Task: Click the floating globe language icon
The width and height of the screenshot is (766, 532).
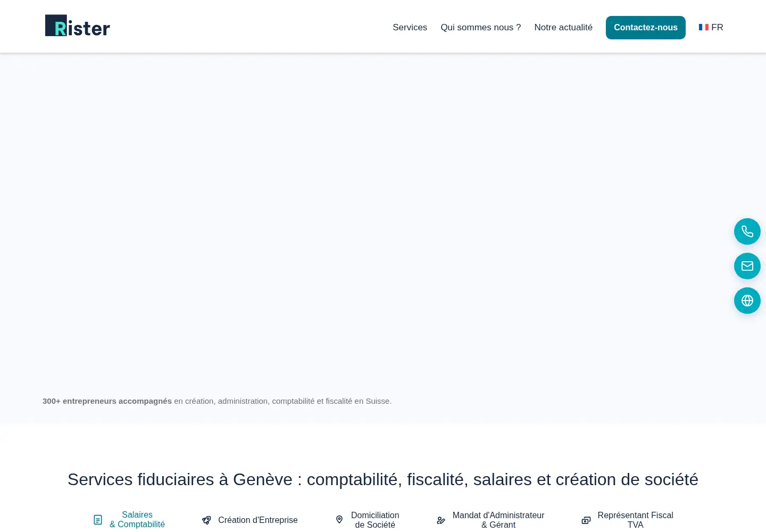Action: tap(747, 301)
